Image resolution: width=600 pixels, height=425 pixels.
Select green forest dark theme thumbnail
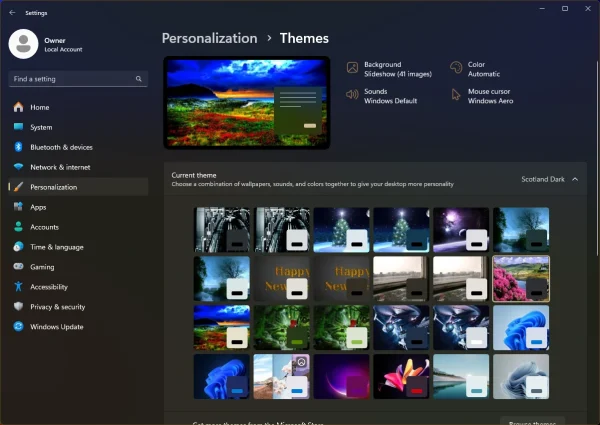click(x=282, y=328)
